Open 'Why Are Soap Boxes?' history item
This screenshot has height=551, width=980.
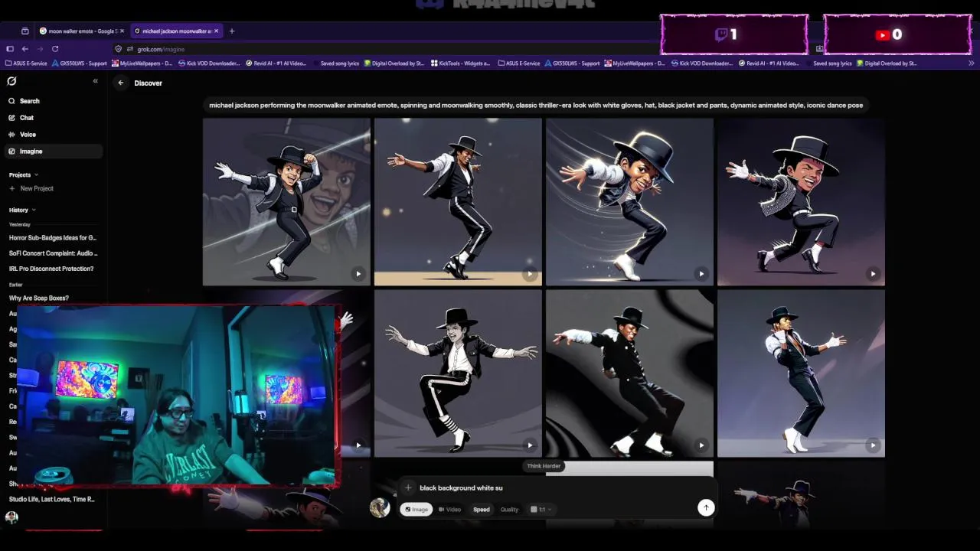(39, 298)
